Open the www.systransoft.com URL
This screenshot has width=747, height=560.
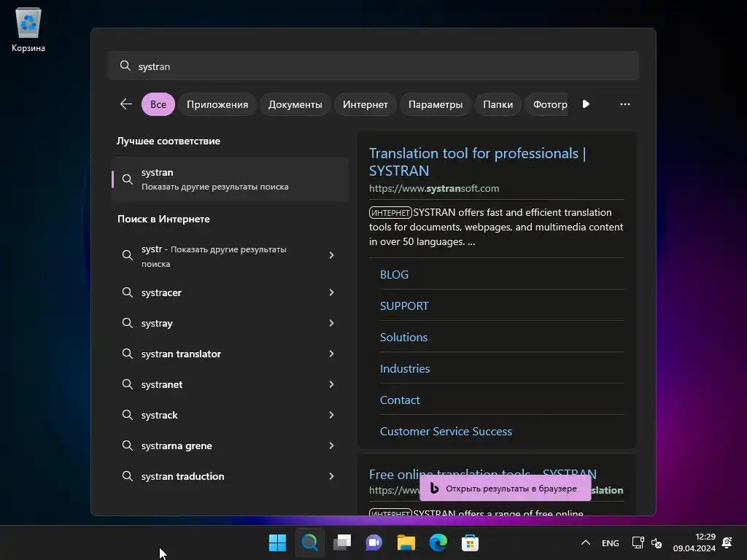[x=434, y=189]
